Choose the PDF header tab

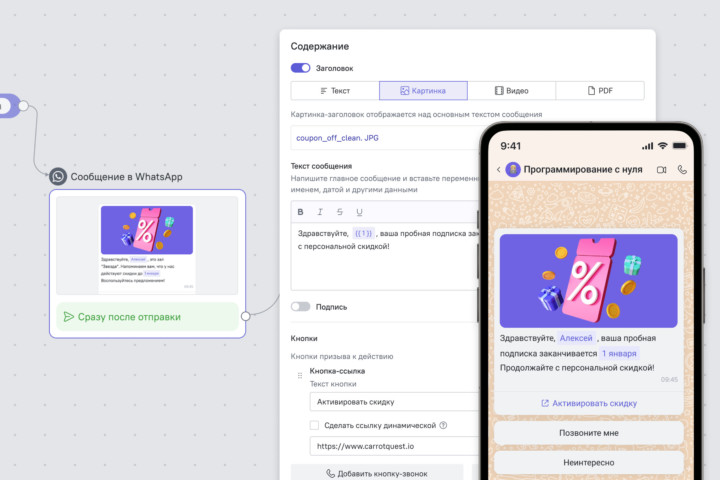pyautogui.click(x=598, y=91)
